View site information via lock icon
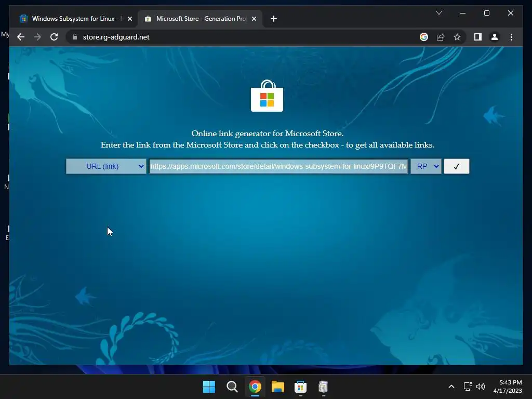Image resolution: width=532 pixels, height=399 pixels. 75,37
